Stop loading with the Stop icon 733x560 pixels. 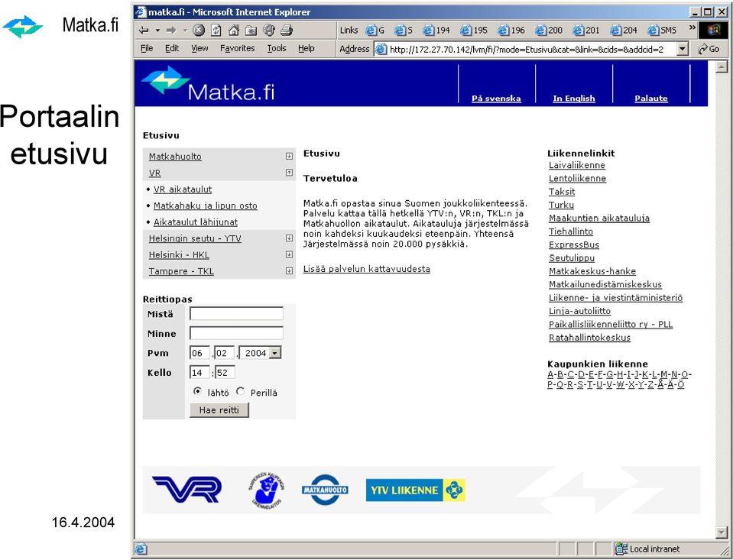(199, 31)
